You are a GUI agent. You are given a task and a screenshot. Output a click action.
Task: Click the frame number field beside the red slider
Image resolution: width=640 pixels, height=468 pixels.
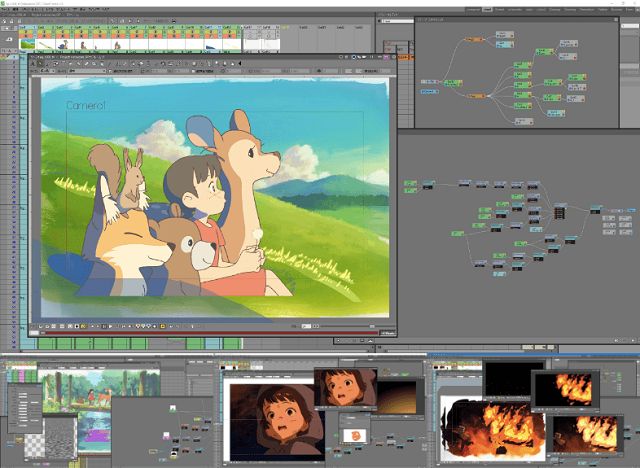tap(34, 333)
